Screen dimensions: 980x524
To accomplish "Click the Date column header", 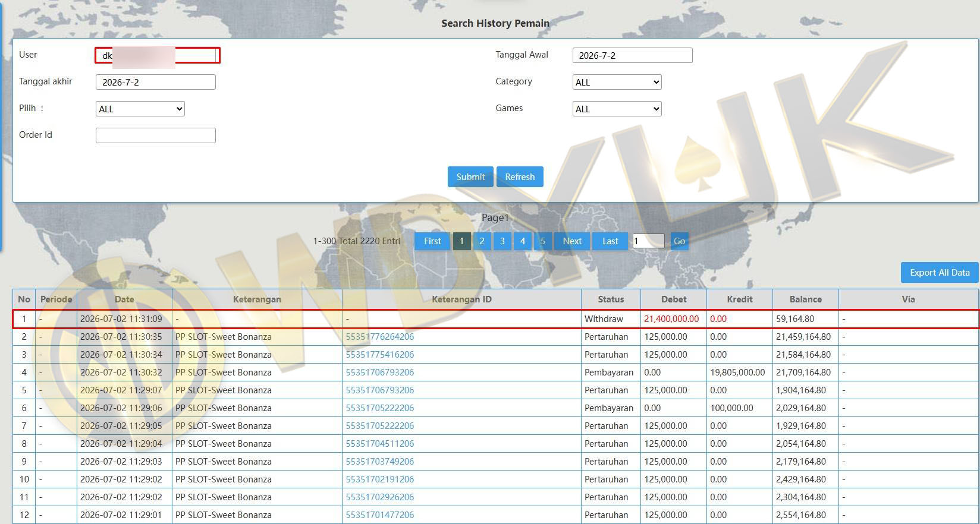I will [x=124, y=299].
